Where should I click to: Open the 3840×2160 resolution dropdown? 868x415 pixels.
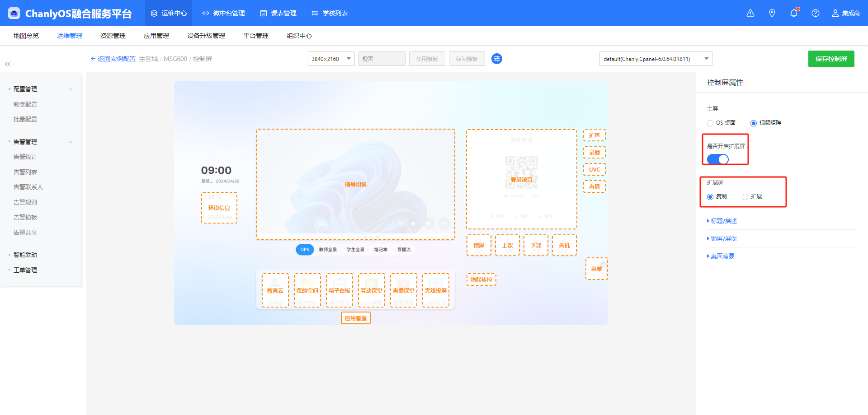coord(331,59)
